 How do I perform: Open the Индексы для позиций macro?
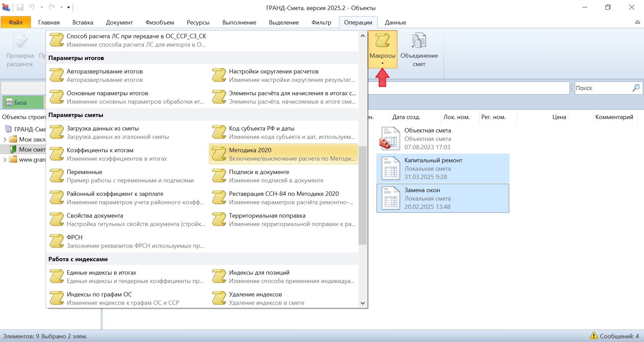pyautogui.click(x=283, y=277)
